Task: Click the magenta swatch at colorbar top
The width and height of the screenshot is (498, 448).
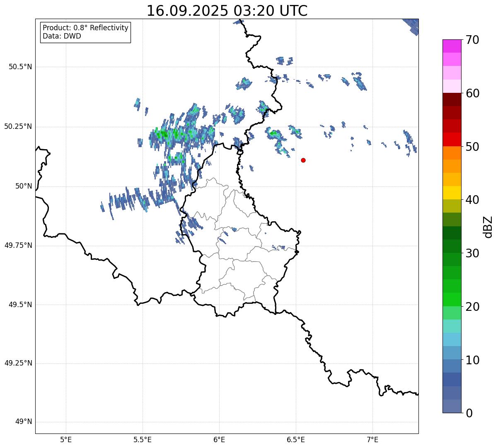Action: point(452,46)
